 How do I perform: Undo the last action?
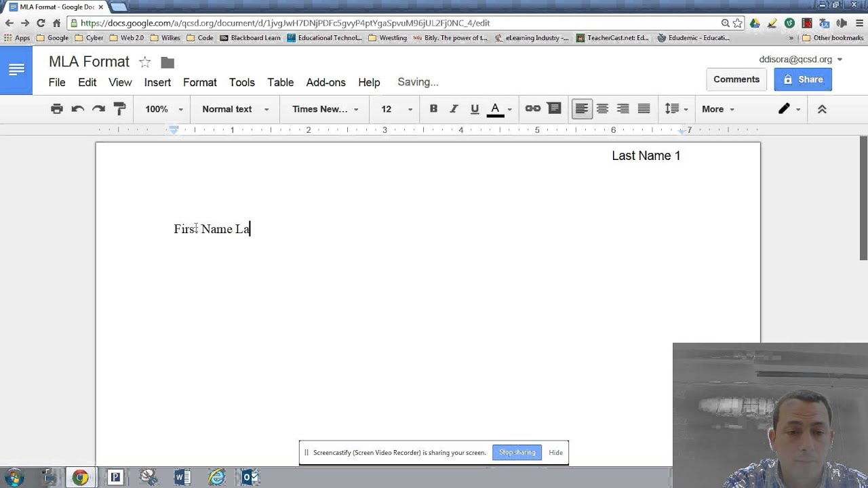[77, 109]
